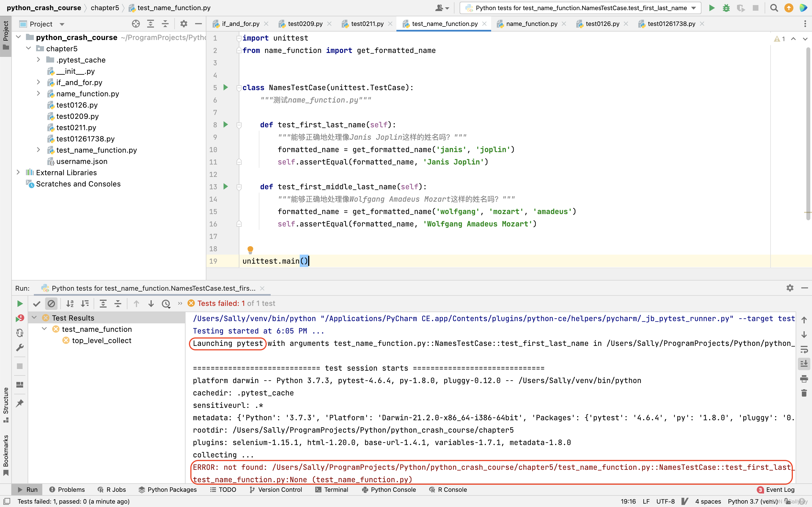
Task: Click the Debug bug icon in top toolbar
Action: [726, 8]
